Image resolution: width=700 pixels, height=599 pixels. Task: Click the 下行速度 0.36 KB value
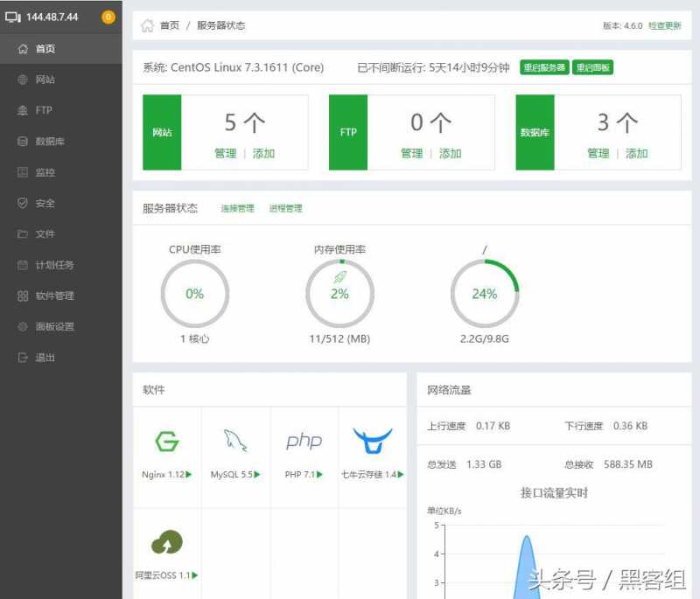630,426
